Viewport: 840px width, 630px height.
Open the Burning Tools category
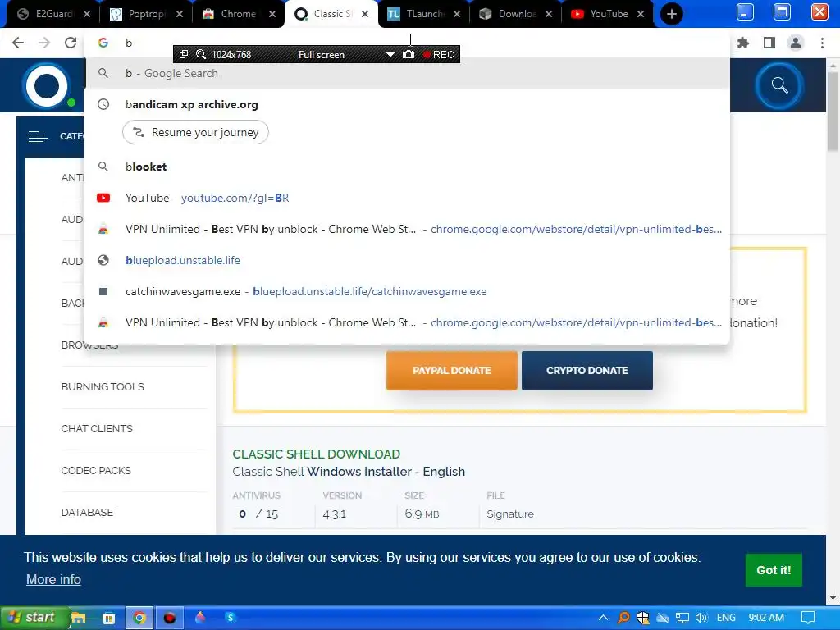(x=103, y=387)
